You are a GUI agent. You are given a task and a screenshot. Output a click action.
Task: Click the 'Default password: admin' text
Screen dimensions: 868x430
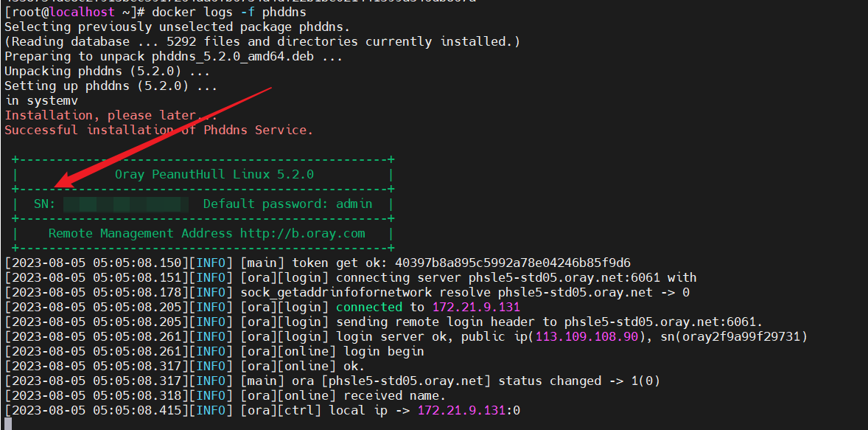tap(287, 204)
